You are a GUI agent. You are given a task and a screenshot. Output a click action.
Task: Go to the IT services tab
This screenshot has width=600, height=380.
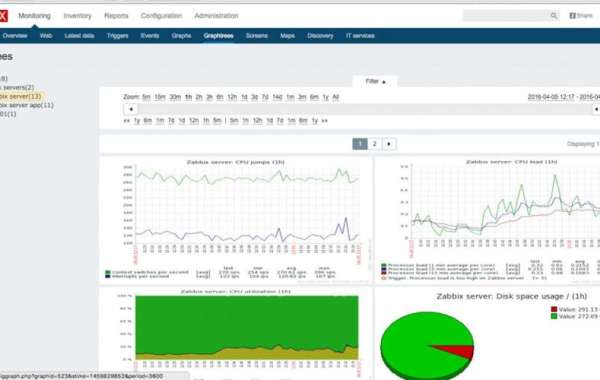[360, 36]
